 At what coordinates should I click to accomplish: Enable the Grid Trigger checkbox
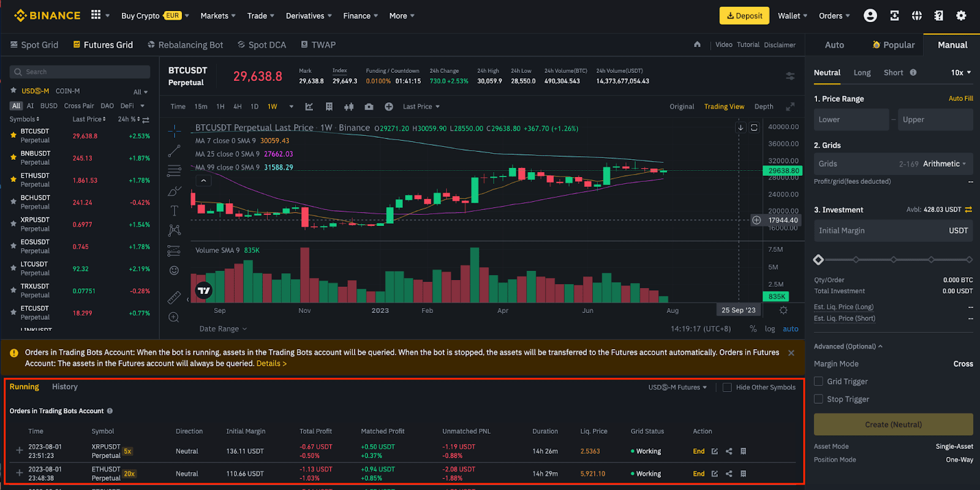(x=818, y=382)
